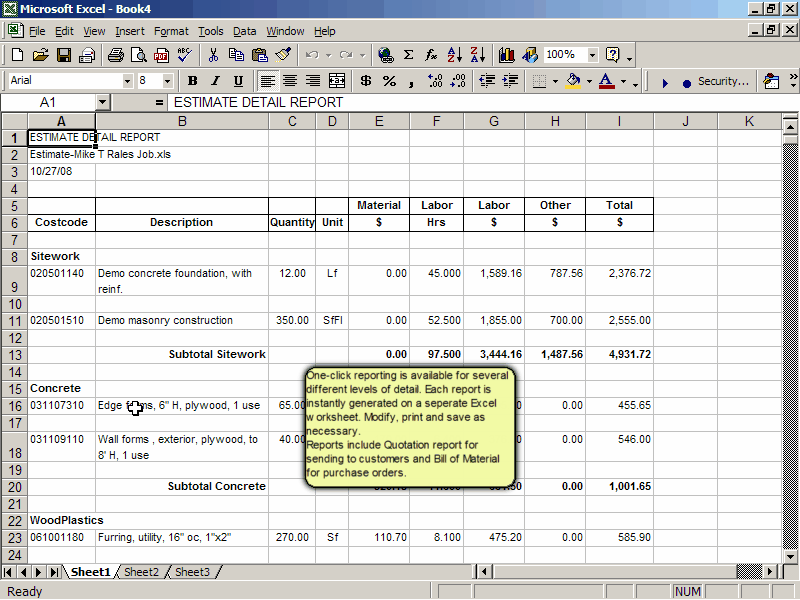Launch the Chart Wizard icon
Image resolution: width=800 pixels, height=600 pixels.
coord(507,55)
